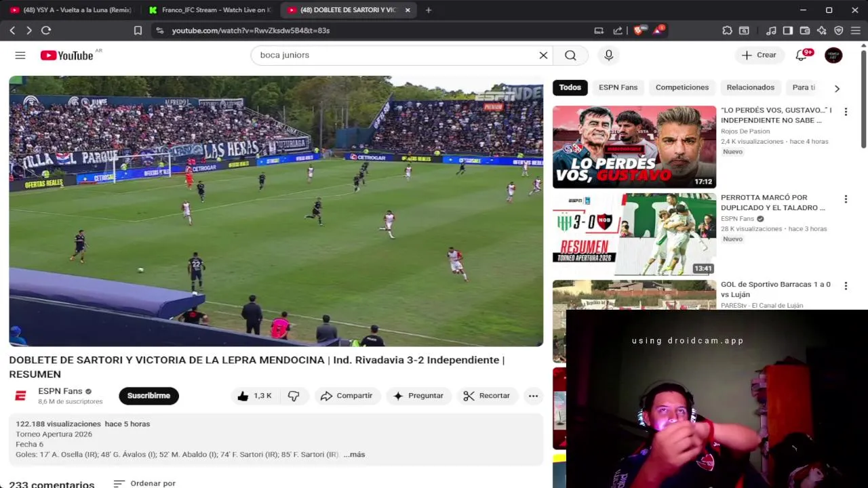Select the ESPN Fans filter chip
The height and width of the screenshot is (488, 868).
(618, 87)
